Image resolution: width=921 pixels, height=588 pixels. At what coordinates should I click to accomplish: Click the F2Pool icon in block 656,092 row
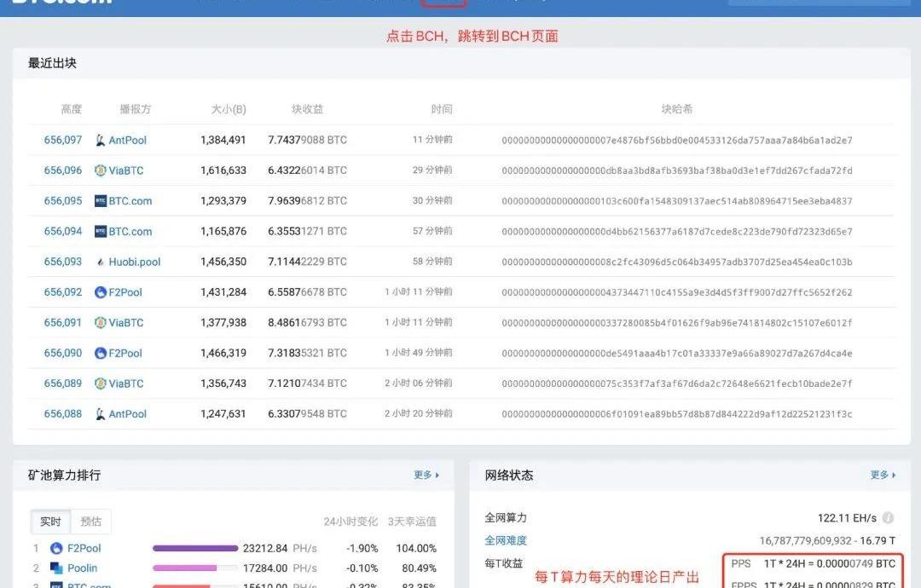point(101,292)
